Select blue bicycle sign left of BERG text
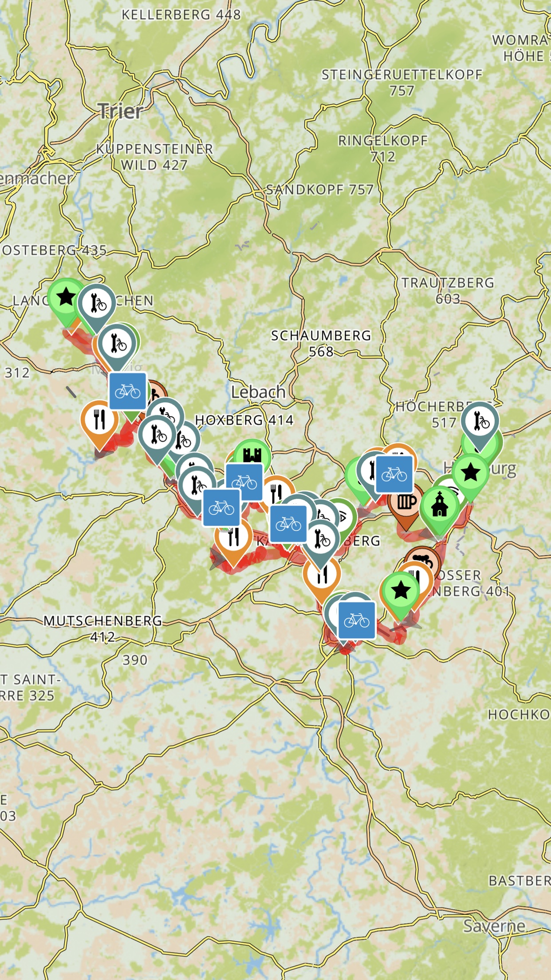Screen dimensions: 551x980 [288, 524]
